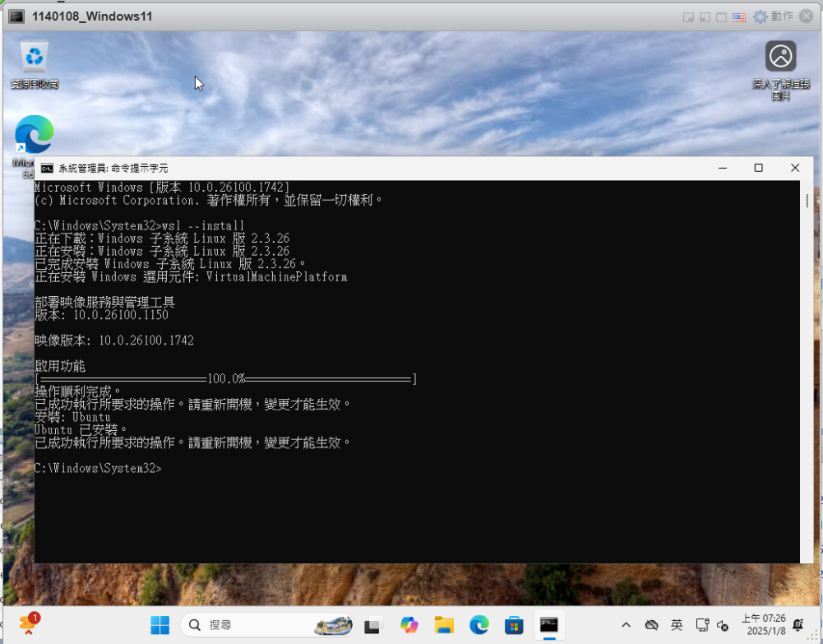
Task: Click the 100.0% progress bar line
Action: [226, 379]
